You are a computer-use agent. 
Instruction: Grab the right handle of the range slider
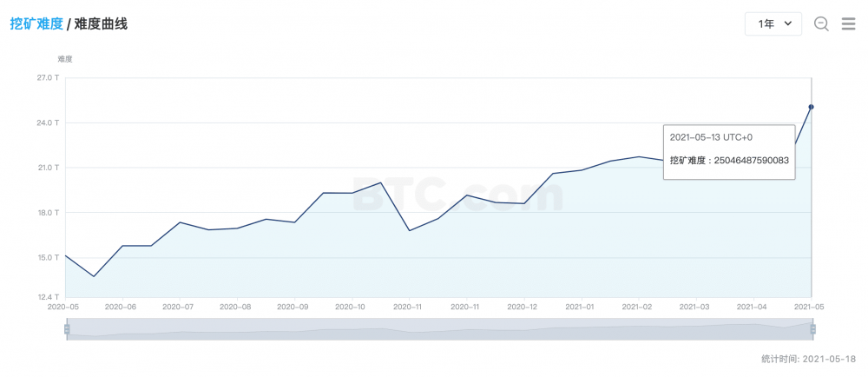tap(813, 329)
